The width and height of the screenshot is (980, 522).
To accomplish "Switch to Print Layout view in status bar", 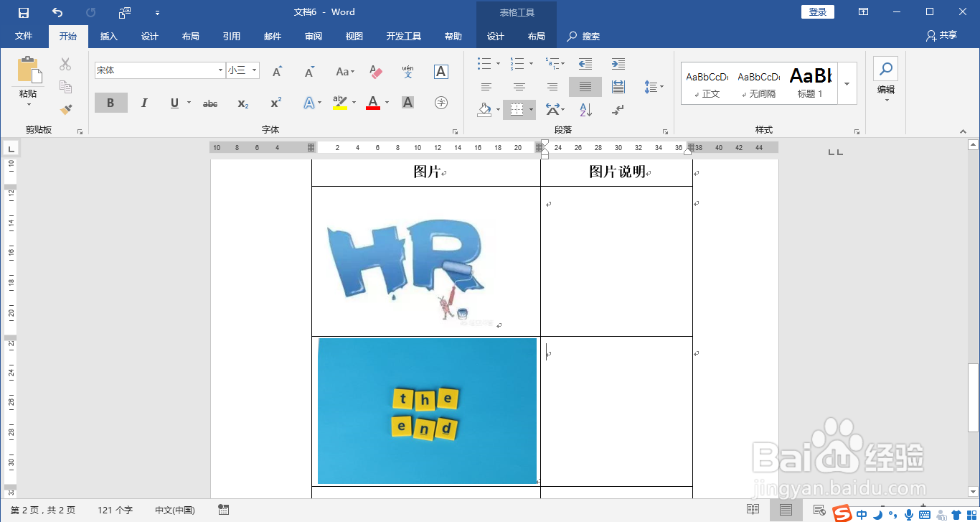I will [x=786, y=510].
